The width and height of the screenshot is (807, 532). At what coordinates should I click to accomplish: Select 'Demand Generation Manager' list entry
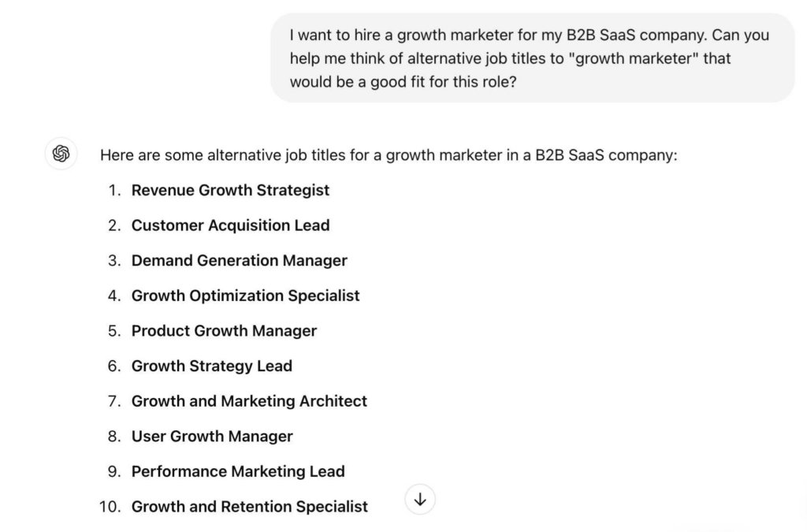(x=239, y=260)
